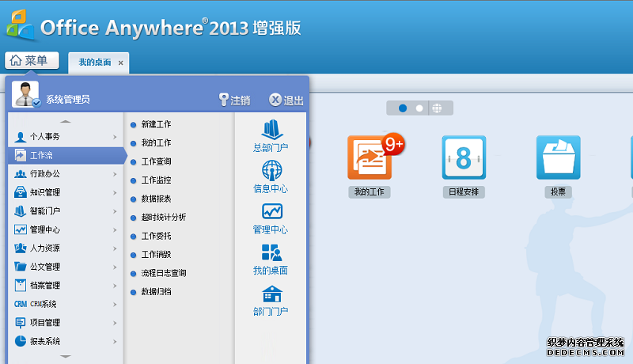Click the 工作流 menu icon
This screenshot has height=364, width=633.
(21, 155)
